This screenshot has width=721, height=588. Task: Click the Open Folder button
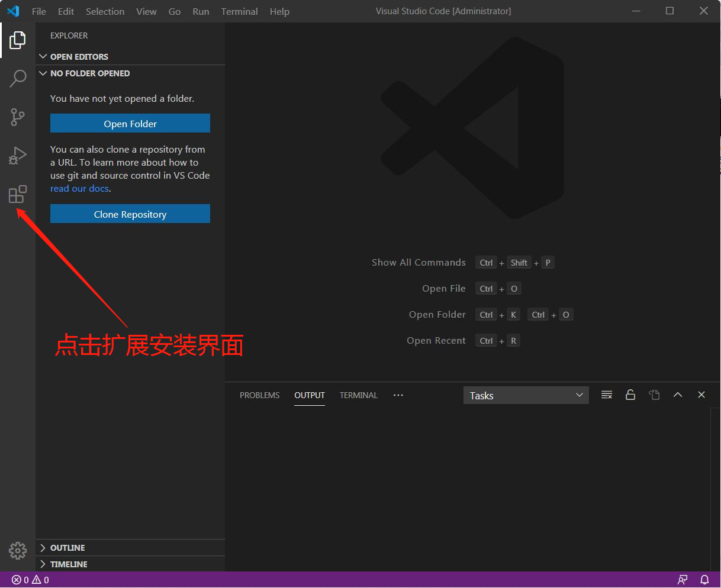pos(130,123)
